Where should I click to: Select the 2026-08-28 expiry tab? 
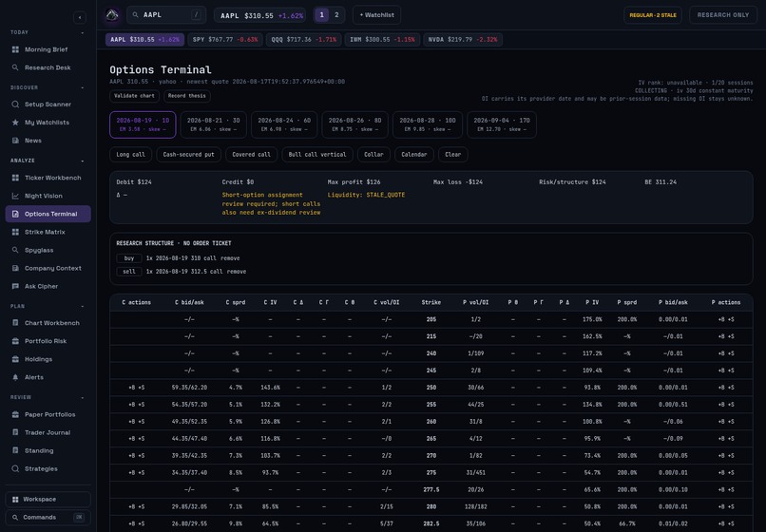coord(428,124)
